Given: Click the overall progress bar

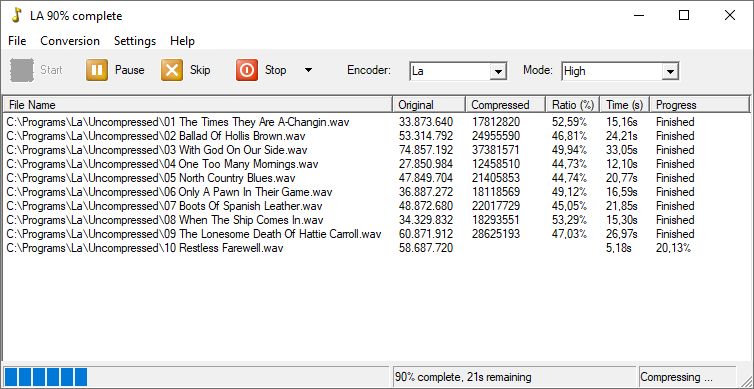Looking at the screenshot, I should pyautogui.click(x=196, y=376).
